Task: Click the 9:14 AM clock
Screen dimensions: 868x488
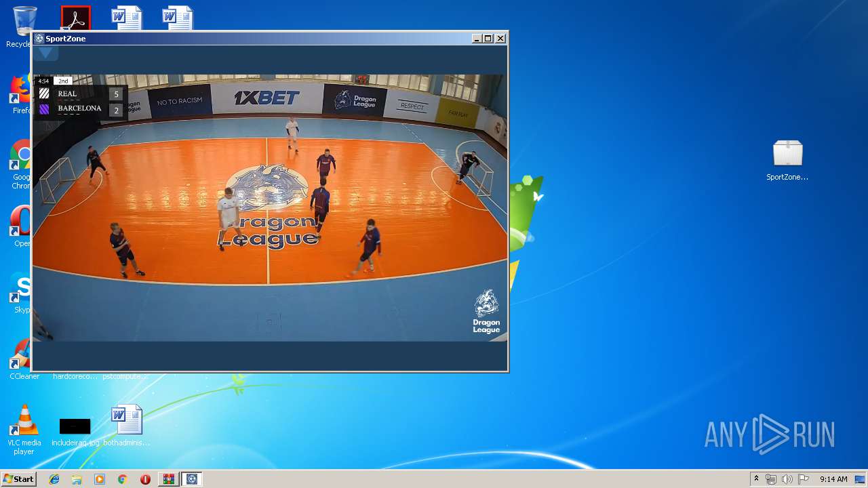Action: 833,479
